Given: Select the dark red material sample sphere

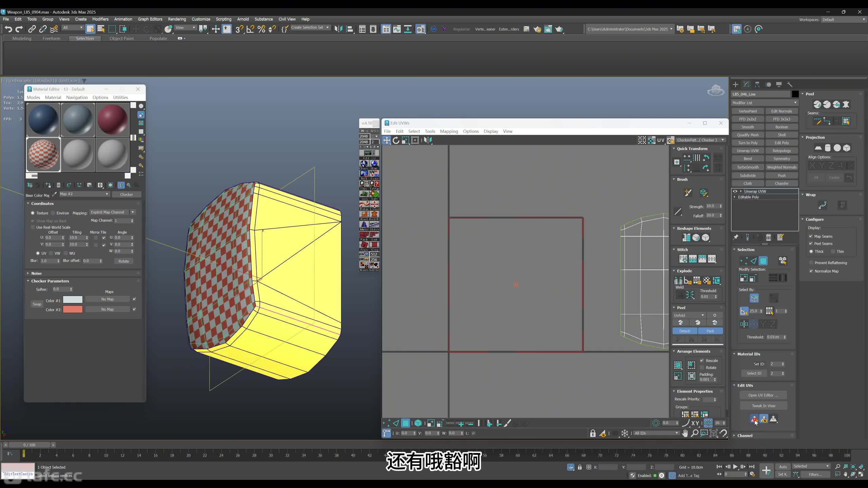Looking at the screenshot, I should [113, 120].
